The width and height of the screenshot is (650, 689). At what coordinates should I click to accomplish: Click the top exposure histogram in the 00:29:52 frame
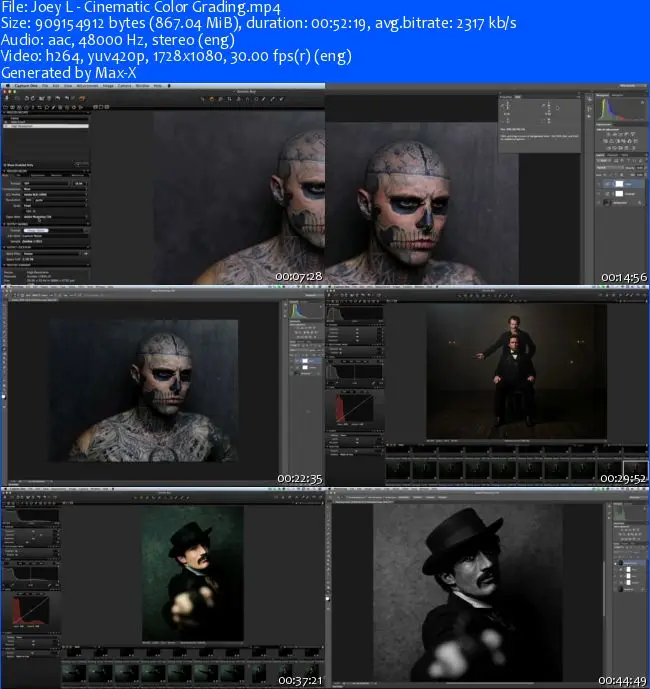click(x=355, y=314)
